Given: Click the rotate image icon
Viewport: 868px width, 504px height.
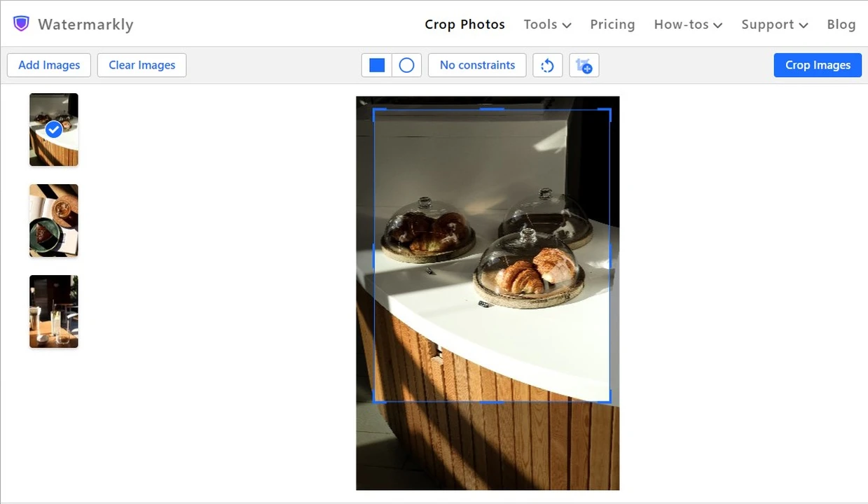Looking at the screenshot, I should (548, 65).
